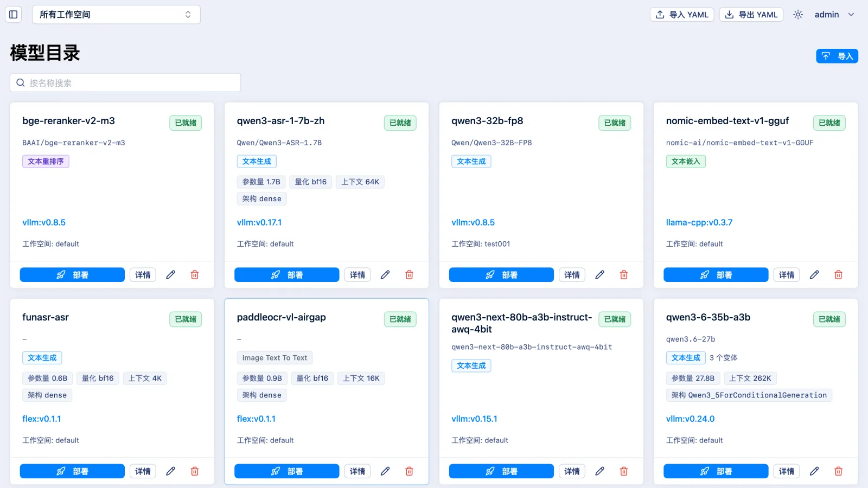The image size is (868, 488).
Task: Open details for paddleocr-vl-airgap
Action: click(x=358, y=471)
